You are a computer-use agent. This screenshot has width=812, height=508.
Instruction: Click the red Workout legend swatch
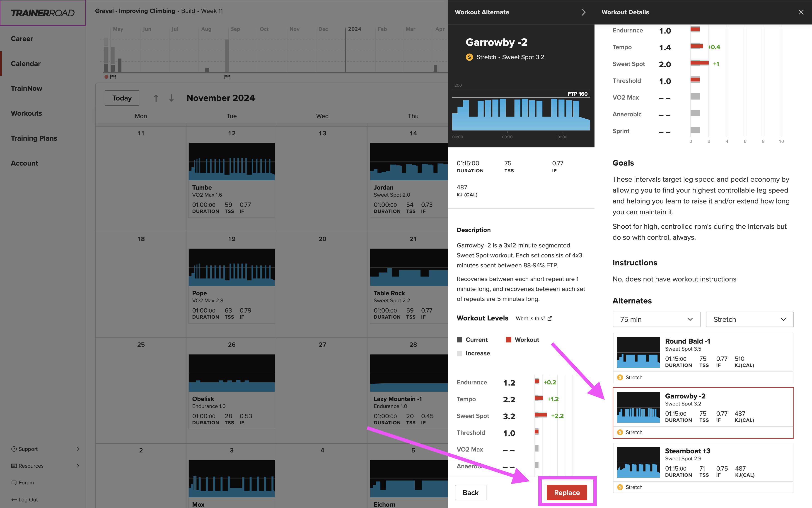coord(508,340)
